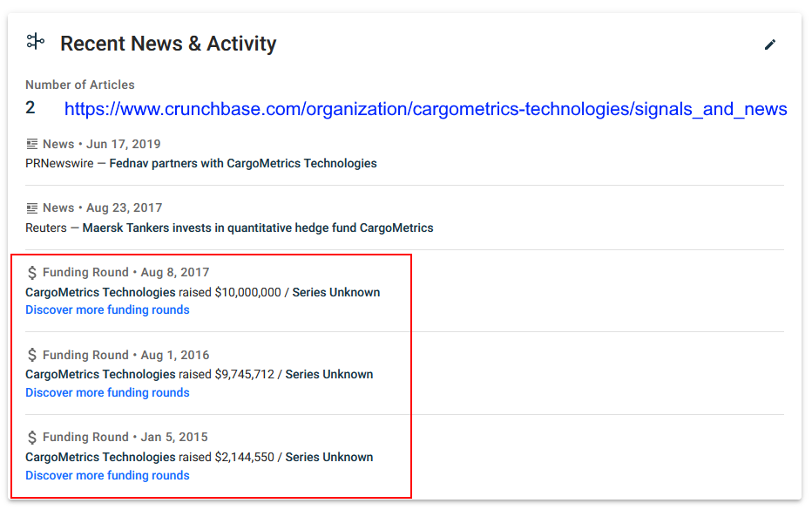
Task: Click Discover more funding rounds under $2,144,550 round
Action: point(107,475)
